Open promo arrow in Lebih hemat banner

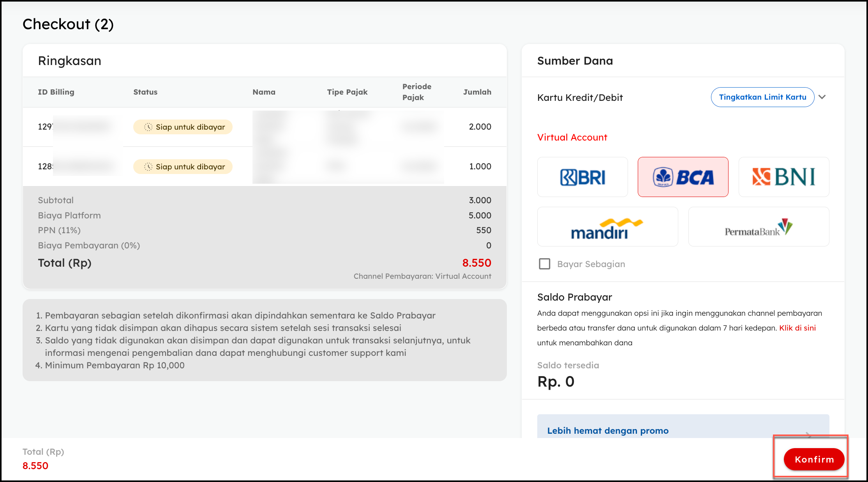point(808,434)
